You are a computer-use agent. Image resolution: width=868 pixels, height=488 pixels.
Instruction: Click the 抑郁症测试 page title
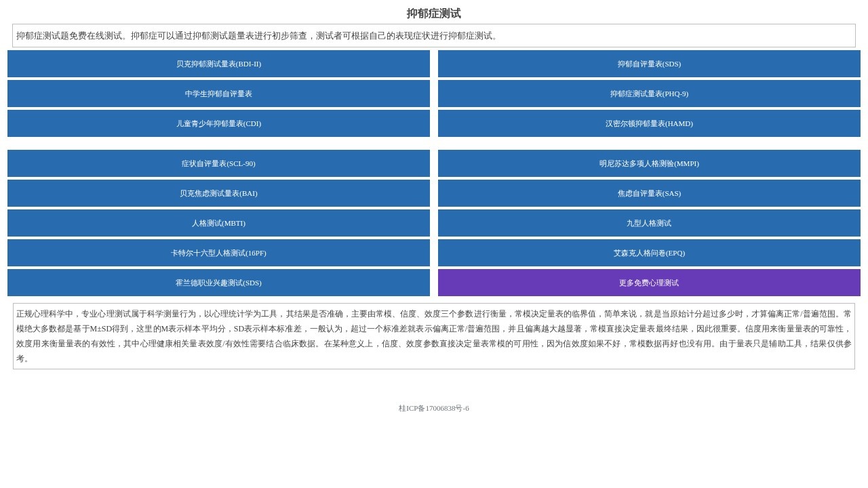coord(433,13)
